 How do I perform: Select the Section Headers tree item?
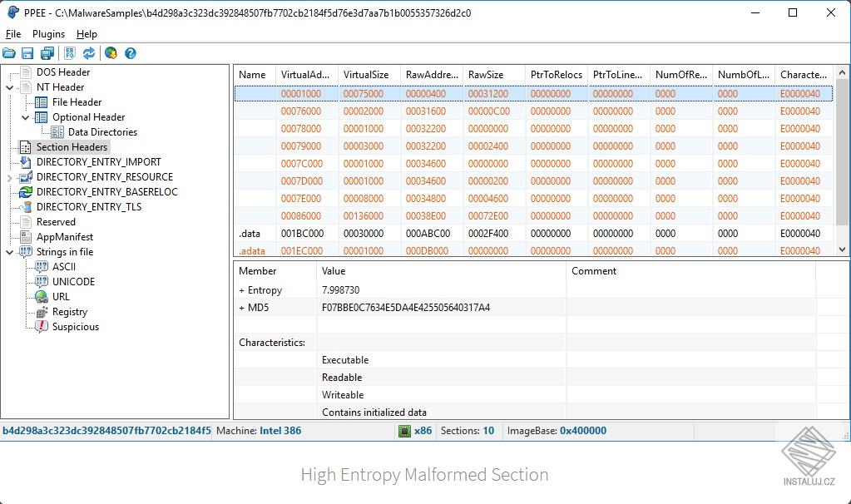click(x=72, y=147)
